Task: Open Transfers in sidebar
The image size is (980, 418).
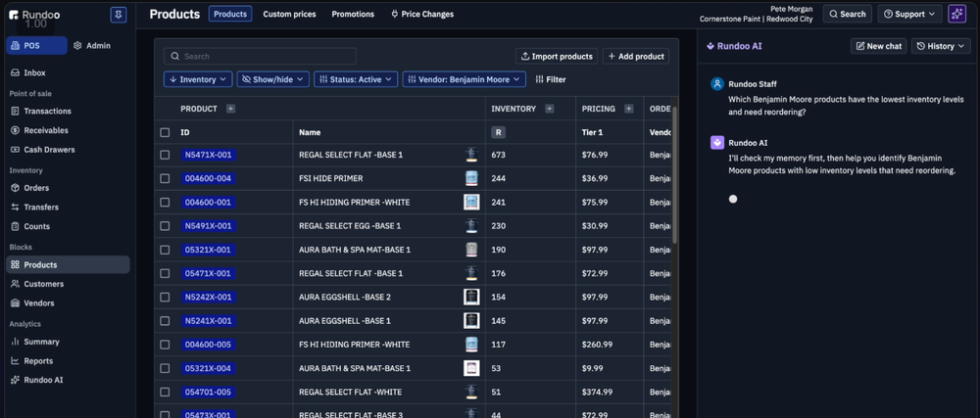Action: (40, 208)
